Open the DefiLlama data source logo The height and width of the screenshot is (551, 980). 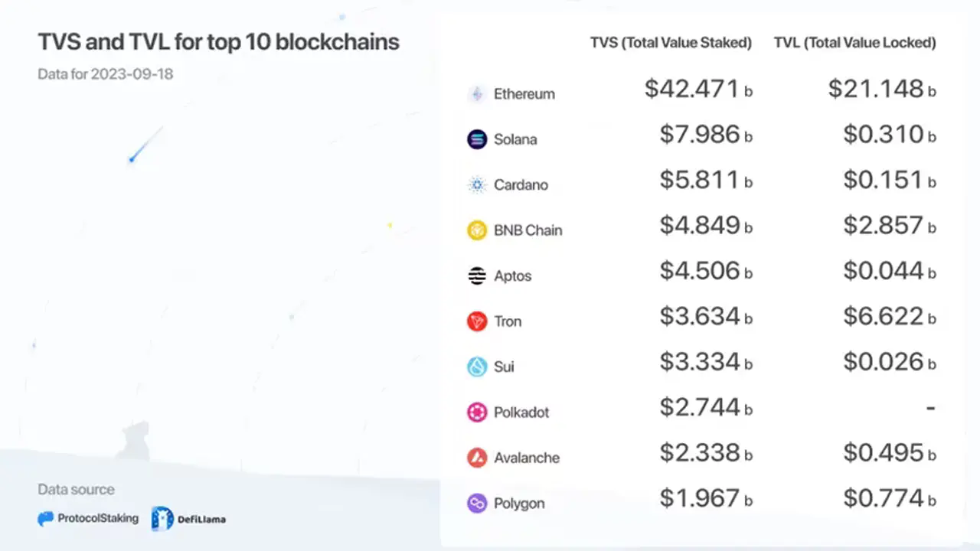coord(188,519)
